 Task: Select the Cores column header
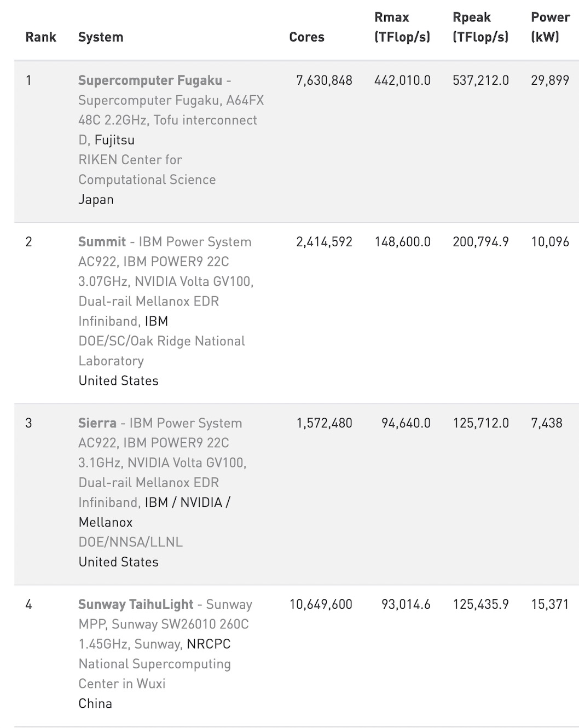(x=306, y=37)
